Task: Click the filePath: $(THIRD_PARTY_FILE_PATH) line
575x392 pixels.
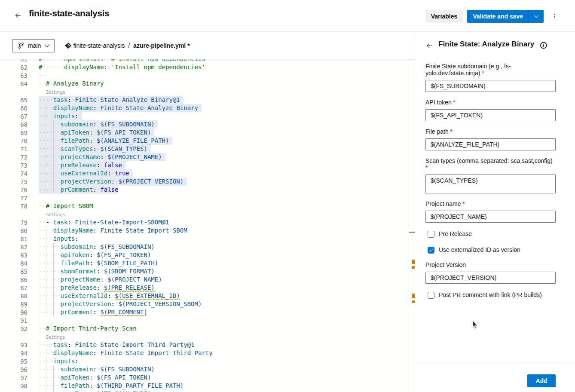Action: (122, 386)
